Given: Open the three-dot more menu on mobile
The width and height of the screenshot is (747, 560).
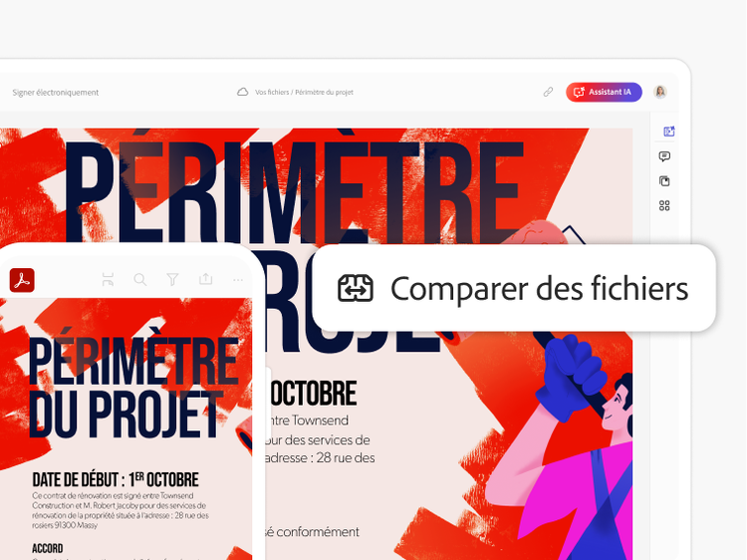Looking at the screenshot, I should click(x=238, y=280).
